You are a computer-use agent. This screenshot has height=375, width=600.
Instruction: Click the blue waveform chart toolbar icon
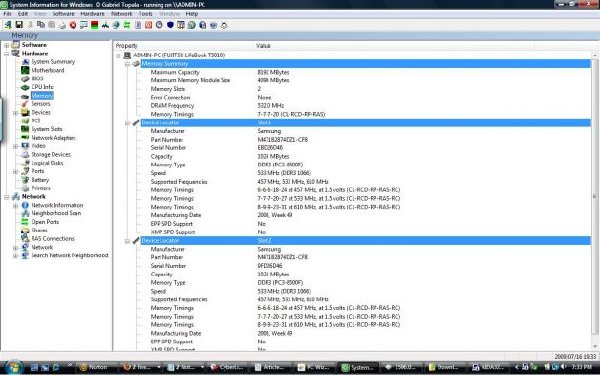[x=105, y=25]
